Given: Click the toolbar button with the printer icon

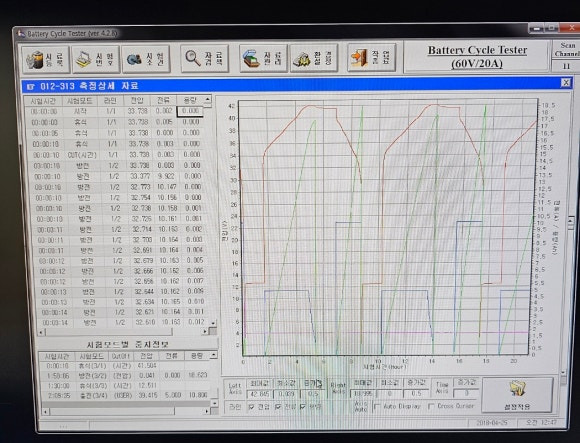Looking at the screenshot, I should point(95,59).
